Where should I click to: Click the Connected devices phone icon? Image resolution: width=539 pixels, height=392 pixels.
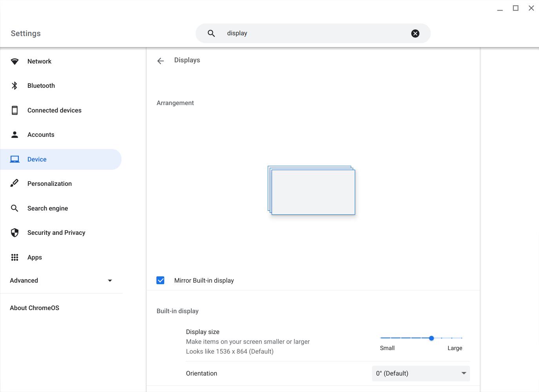15,111
